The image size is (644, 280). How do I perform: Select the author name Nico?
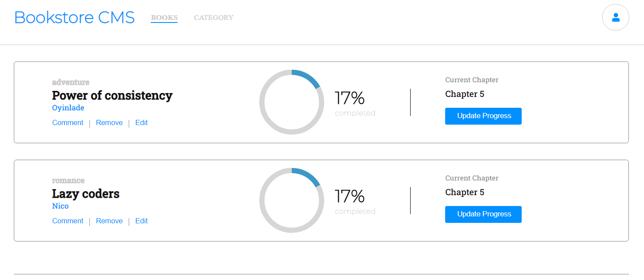(61, 206)
